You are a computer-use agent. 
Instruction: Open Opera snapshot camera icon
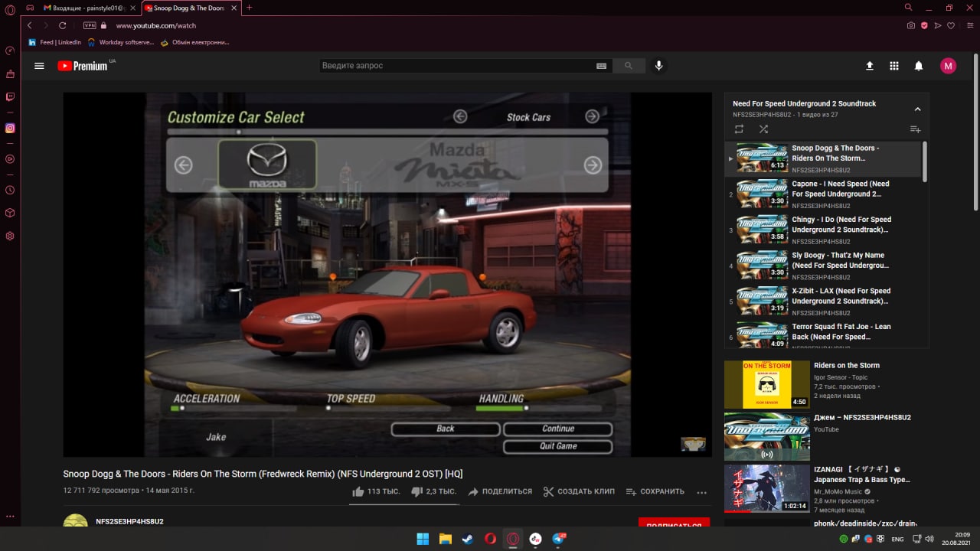point(911,25)
